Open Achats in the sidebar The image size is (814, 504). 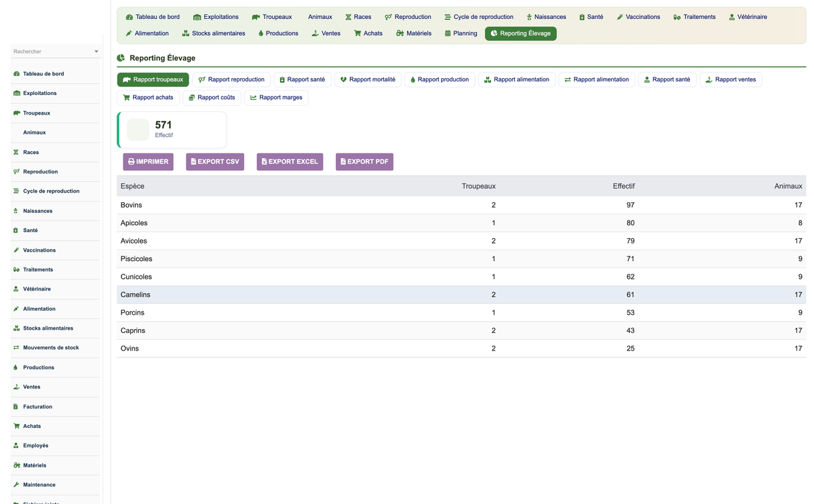[56, 426]
